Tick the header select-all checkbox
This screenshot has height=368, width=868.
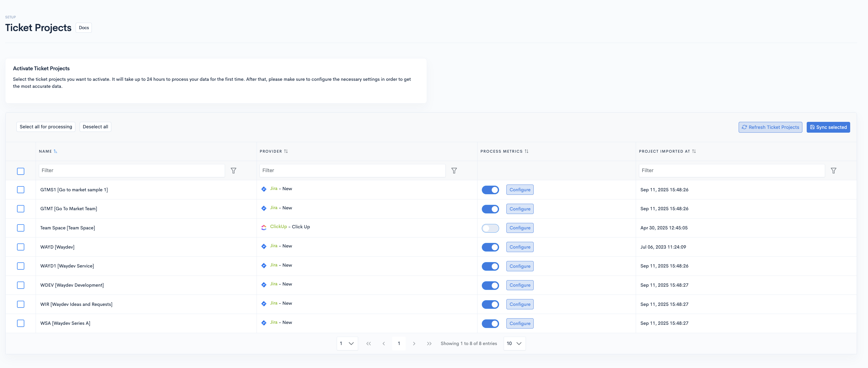(x=21, y=171)
